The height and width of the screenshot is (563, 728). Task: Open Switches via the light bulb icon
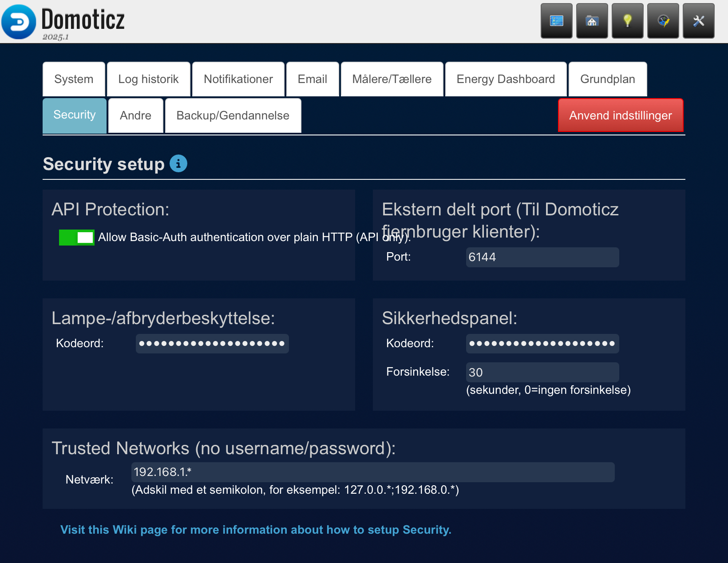pos(627,21)
